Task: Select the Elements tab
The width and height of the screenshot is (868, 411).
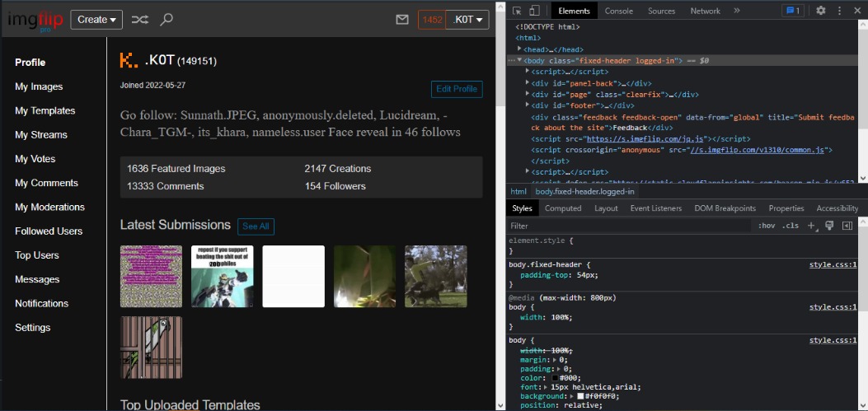Action: (574, 11)
